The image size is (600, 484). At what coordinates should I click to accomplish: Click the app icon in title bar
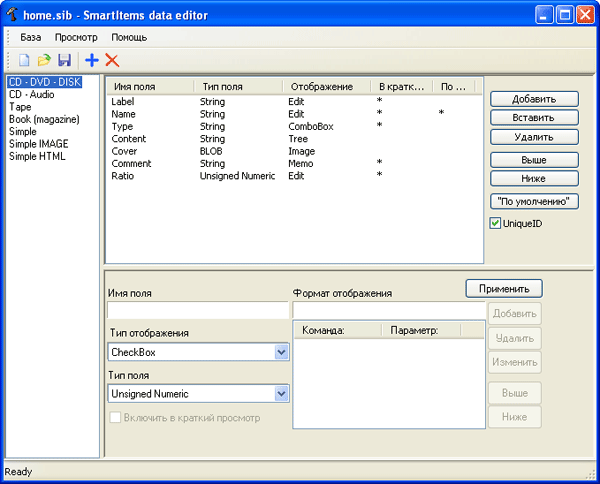point(14,15)
